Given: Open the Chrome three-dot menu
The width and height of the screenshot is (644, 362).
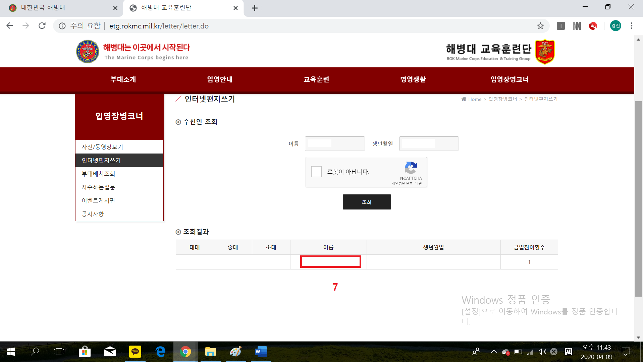Looking at the screenshot, I should pyautogui.click(x=631, y=26).
